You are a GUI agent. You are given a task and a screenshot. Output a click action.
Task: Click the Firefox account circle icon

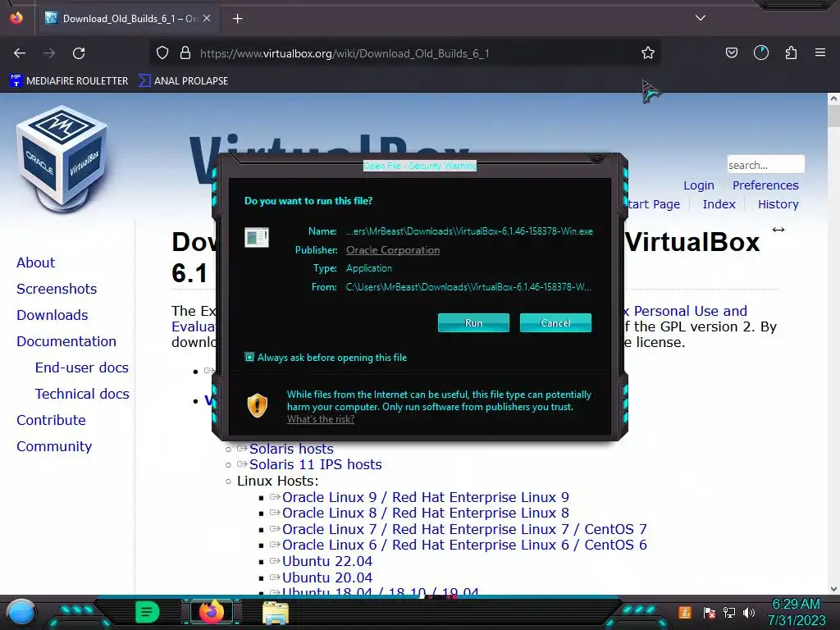pos(760,52)
